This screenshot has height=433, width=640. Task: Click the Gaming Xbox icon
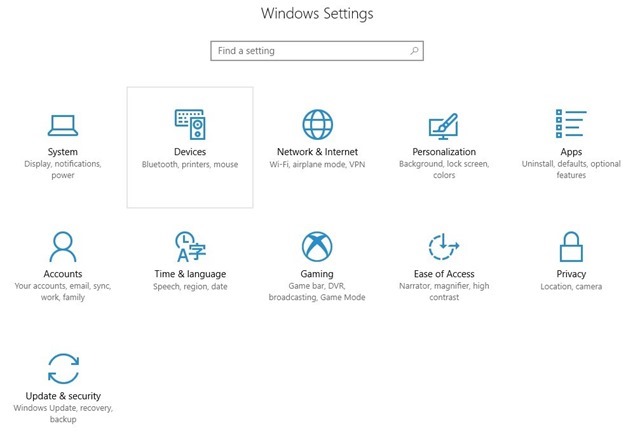coord(317,246)
